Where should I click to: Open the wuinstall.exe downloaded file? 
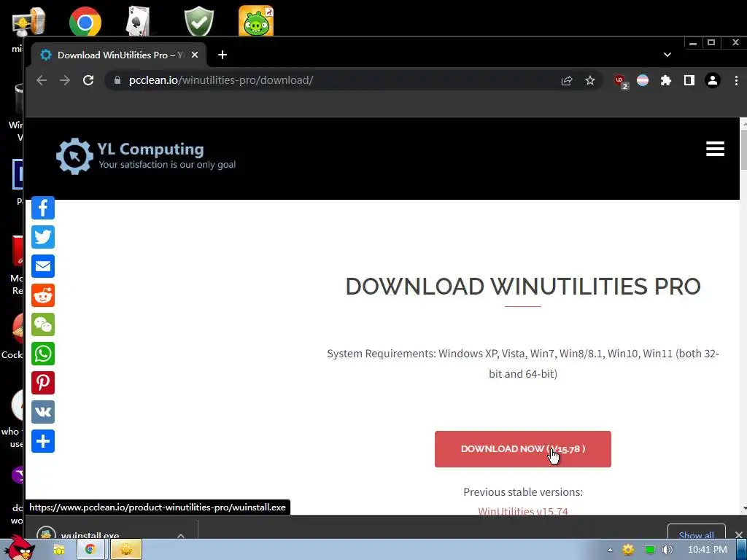pos(90,535)
